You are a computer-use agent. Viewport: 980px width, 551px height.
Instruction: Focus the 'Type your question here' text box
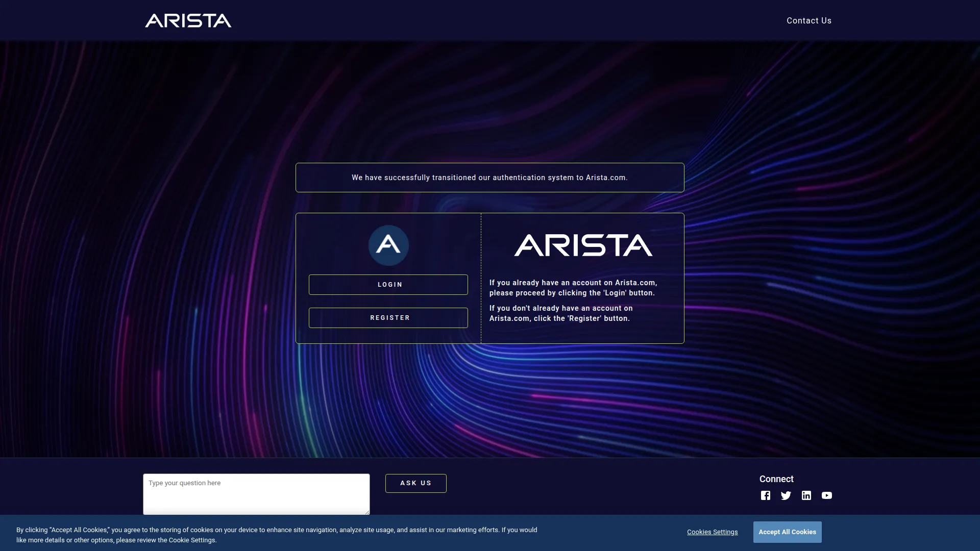click(256, 494)
